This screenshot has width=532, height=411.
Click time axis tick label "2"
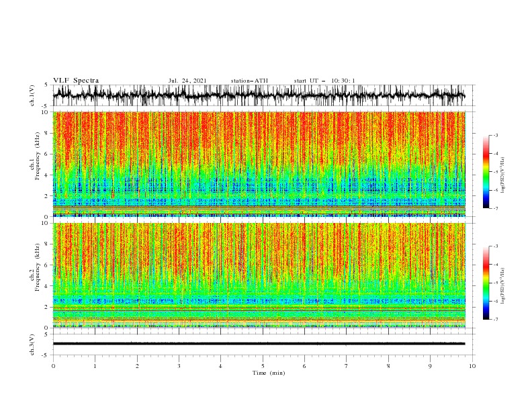click(137, 366)
